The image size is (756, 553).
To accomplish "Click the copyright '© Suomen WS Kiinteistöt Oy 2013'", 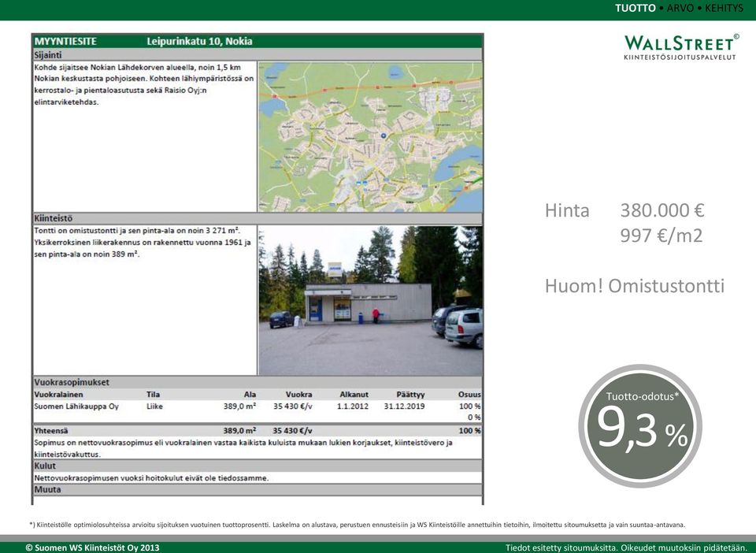I will click(x=92, y=547).
